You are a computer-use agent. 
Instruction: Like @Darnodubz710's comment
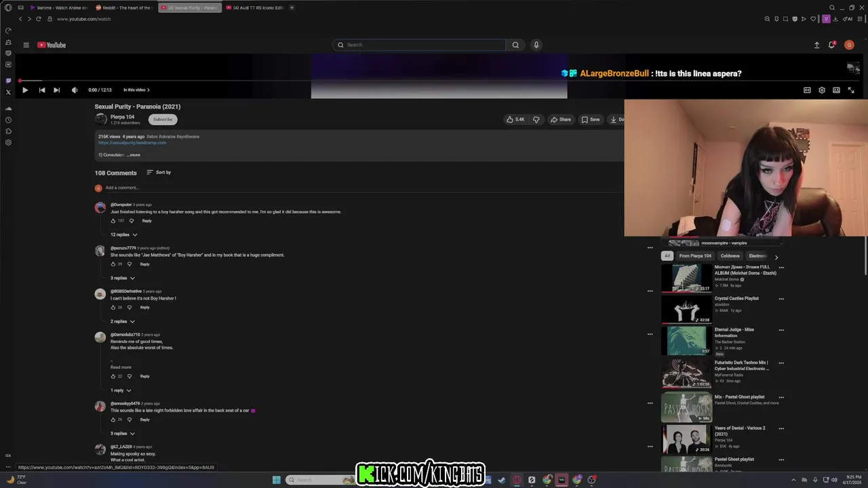(113, 376)
